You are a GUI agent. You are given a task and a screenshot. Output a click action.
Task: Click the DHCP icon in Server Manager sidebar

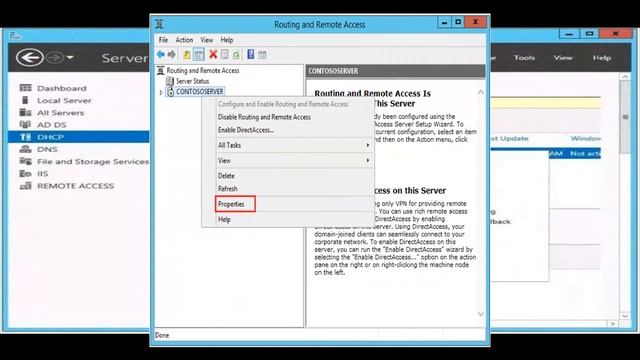[x=25, y=137]
